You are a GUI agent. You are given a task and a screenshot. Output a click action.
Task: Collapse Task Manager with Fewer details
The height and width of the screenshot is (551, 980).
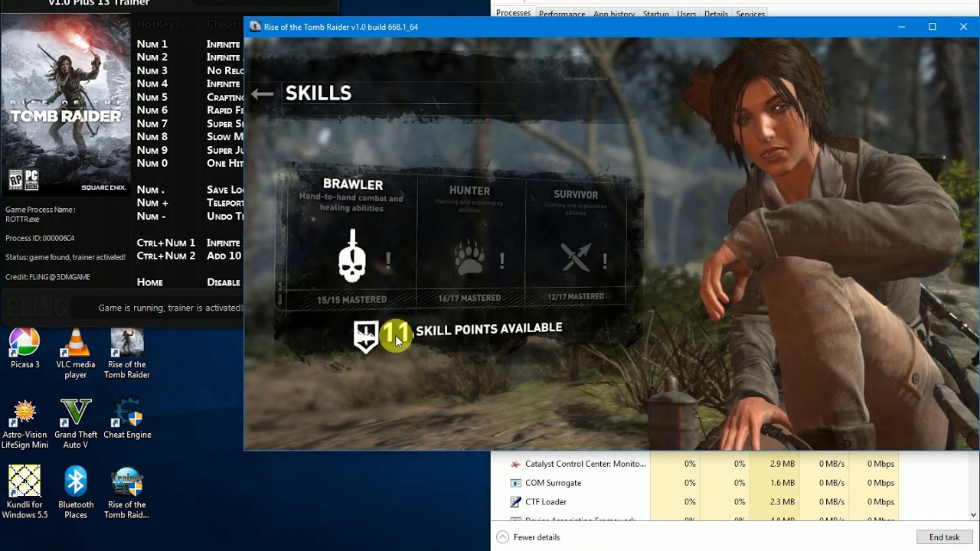(528, 537)
